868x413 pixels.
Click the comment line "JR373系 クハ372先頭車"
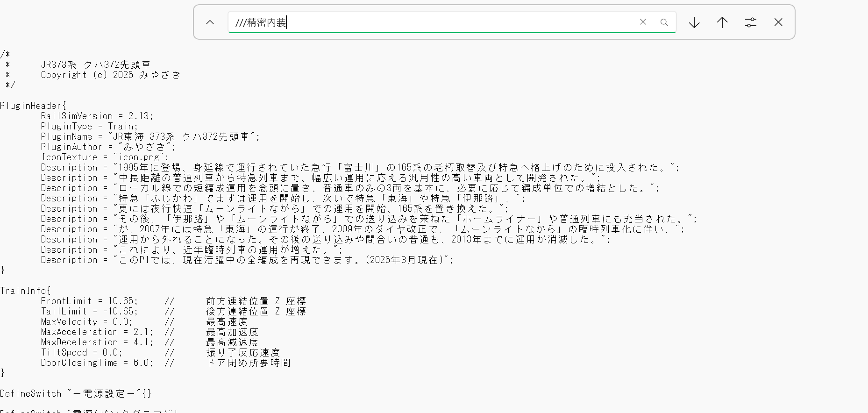click(x=95, y=64)
